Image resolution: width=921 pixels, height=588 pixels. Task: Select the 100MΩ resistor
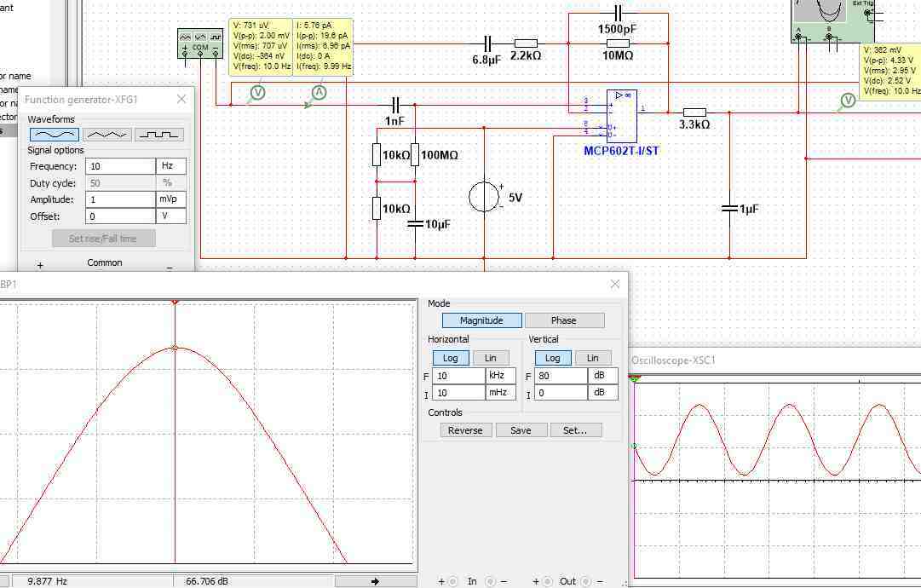(x=415, y=154)
